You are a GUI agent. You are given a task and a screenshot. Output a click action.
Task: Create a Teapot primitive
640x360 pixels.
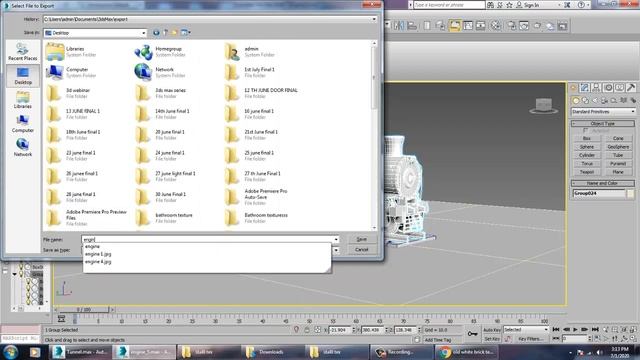pyautogui.click(x=587, y=172)
